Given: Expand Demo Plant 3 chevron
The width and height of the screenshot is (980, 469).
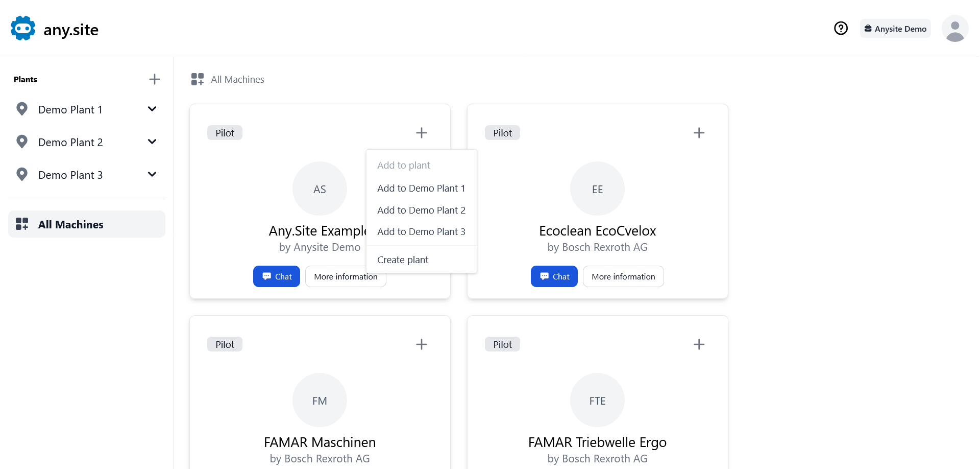Looking at the screenshot, I should click(152, 175).
